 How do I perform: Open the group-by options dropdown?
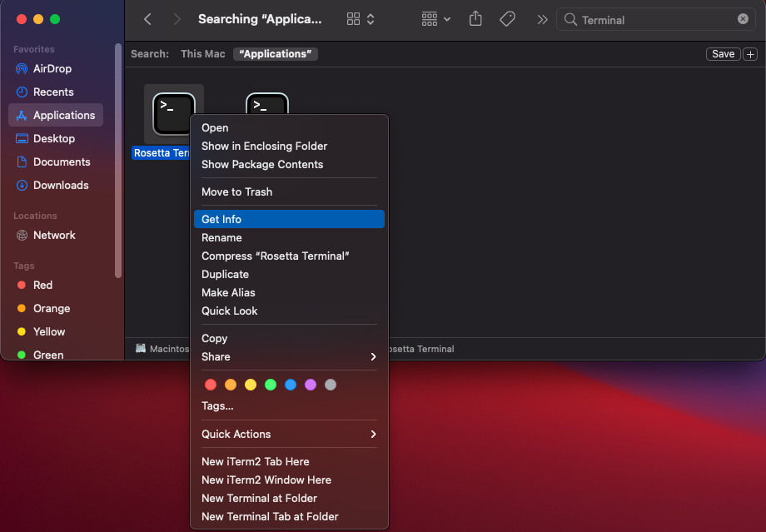435,19
